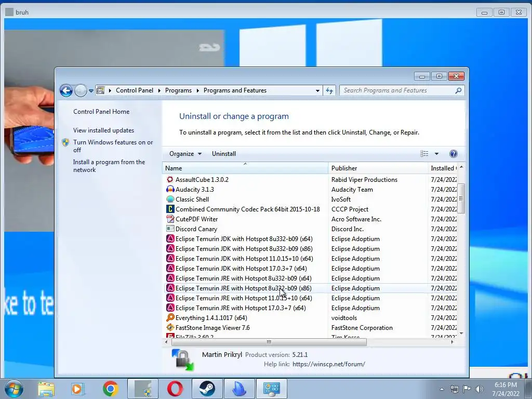Click the Uninstall toolbar button
This screenshot has height=399, width=532.
(224, 154)
